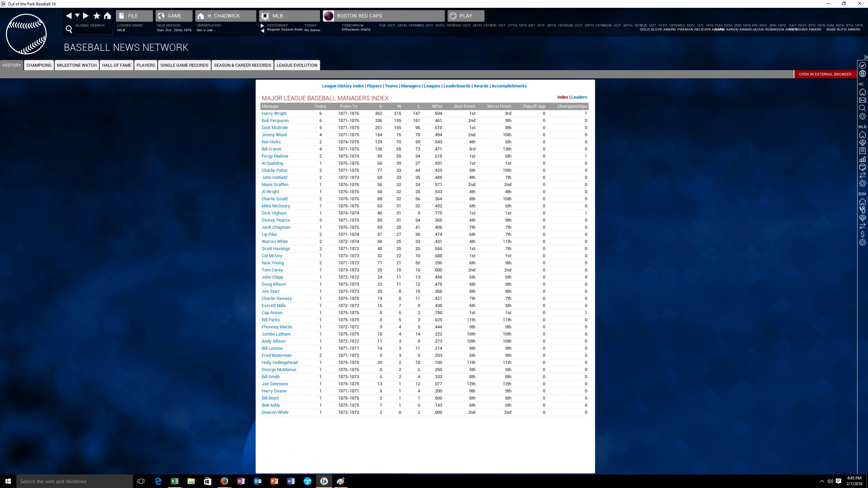Open MLB statistics bar chart icon
The width and height of the screenshot is (868, 488).
(862, 159)
